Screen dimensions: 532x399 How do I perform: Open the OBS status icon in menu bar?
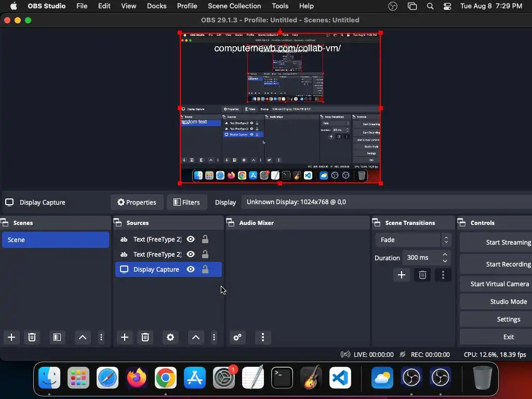click(x=393, y=6)
